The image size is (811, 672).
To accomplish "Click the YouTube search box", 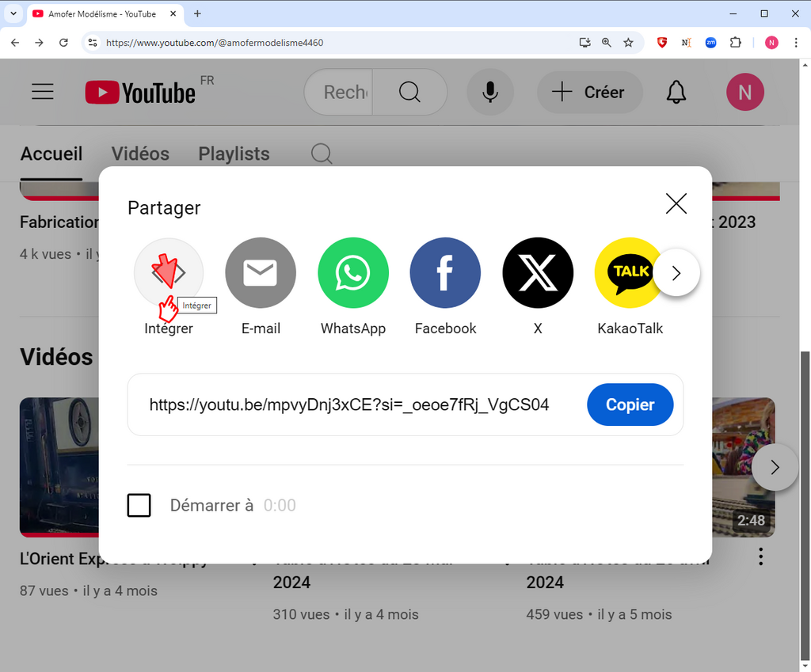I will (x=339, y=92).
